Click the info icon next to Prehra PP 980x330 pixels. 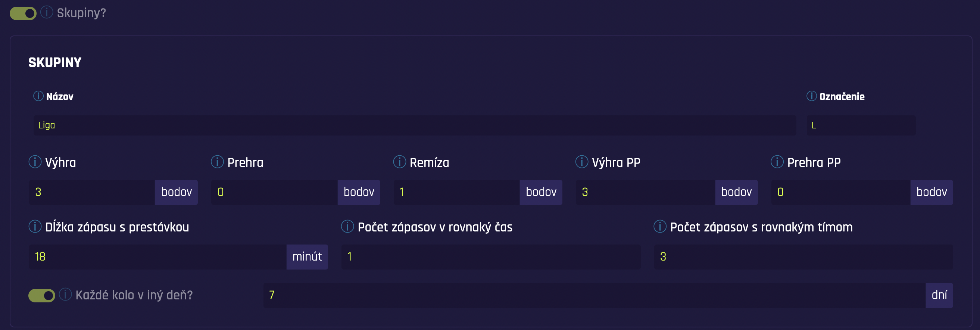777,162
